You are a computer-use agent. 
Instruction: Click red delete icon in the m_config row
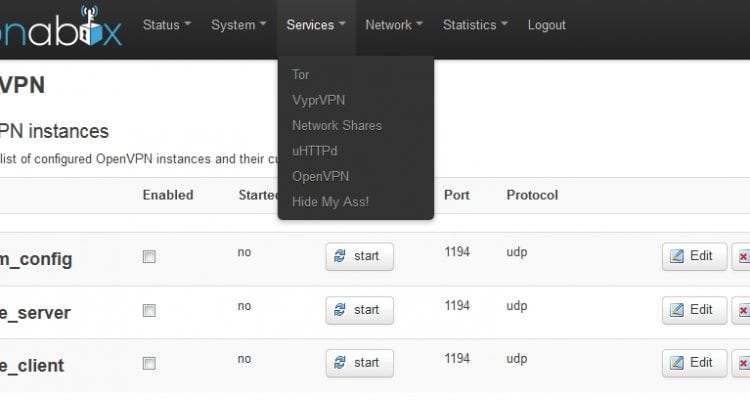742,257
